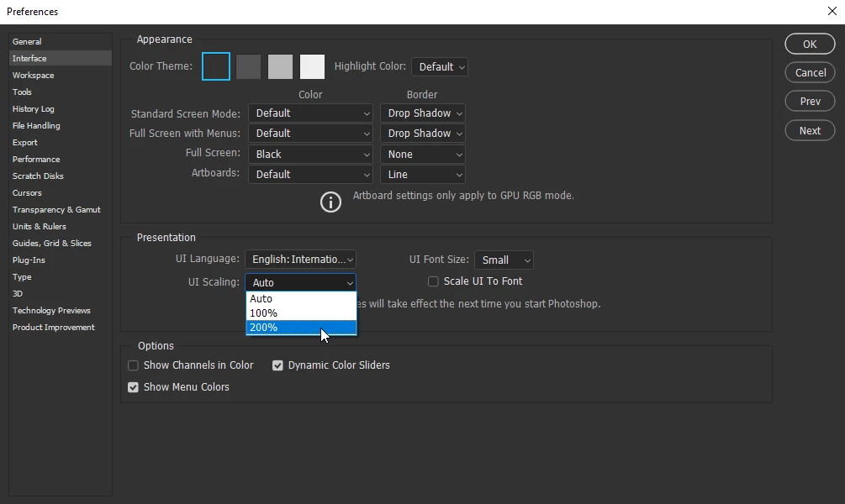Open History Log preferences category
Image resolution: width=845 pixels, height=504 pixels.
coord(61,108)
